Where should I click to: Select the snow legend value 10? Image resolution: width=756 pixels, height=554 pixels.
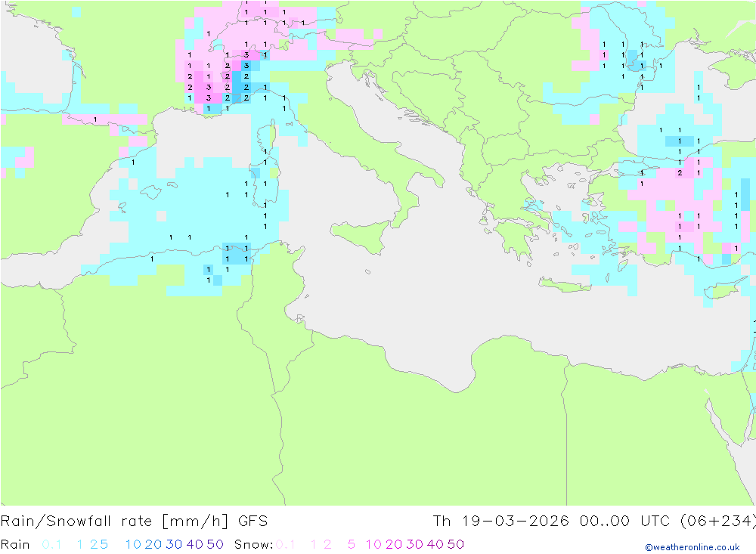[373, 544]
